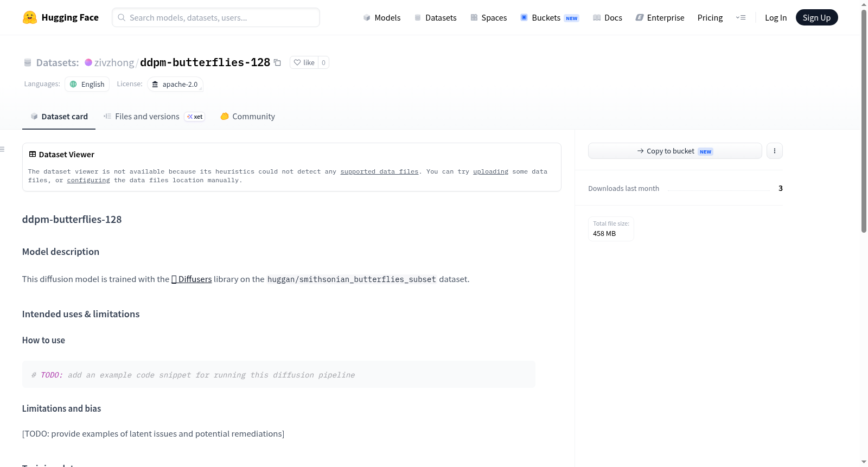868x467 pixels.
Task: Go to Datasets in navigation
Action: pyautogui.click(x=435, y=17)
